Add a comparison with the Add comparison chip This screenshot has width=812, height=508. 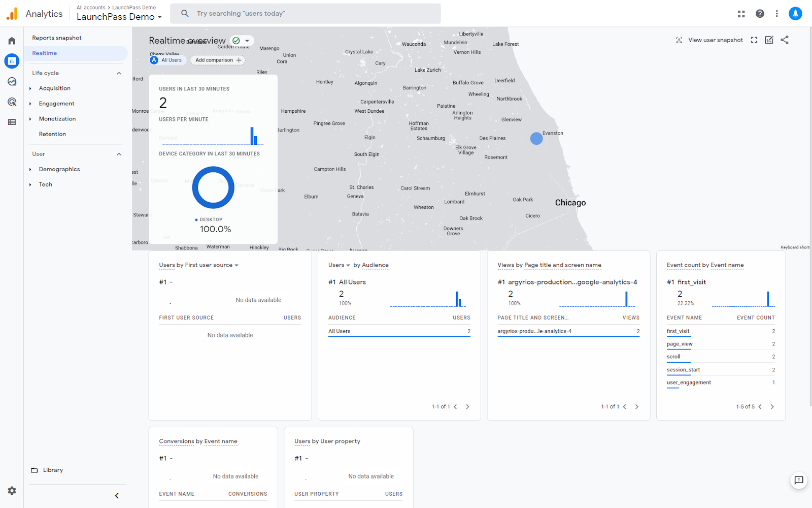[217, 60]
